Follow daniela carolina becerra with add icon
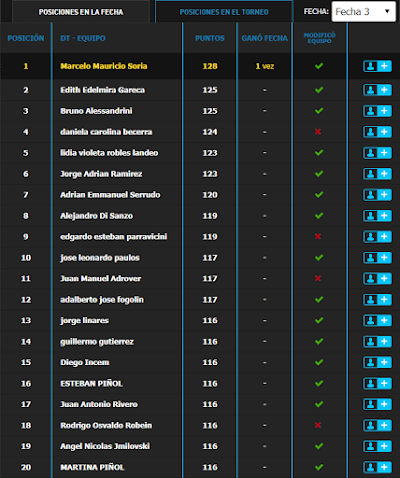 (377, 132)
